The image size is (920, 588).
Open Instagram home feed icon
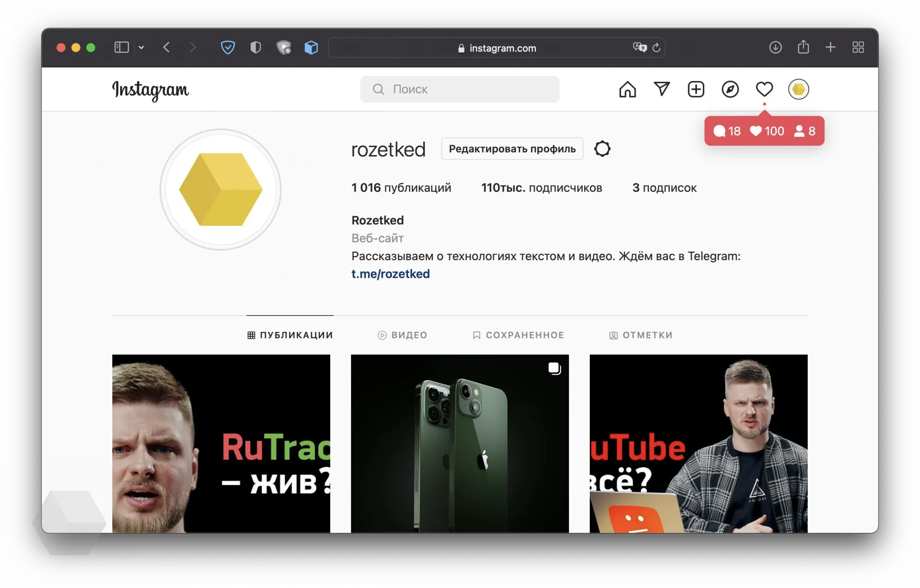(627, 89)
